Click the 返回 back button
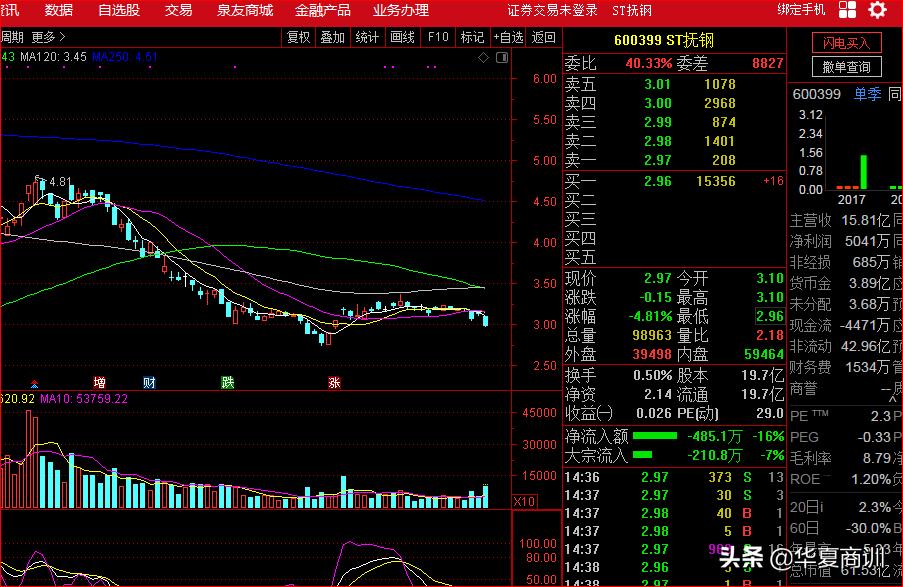The image size is (903, 587). (543, 37)
